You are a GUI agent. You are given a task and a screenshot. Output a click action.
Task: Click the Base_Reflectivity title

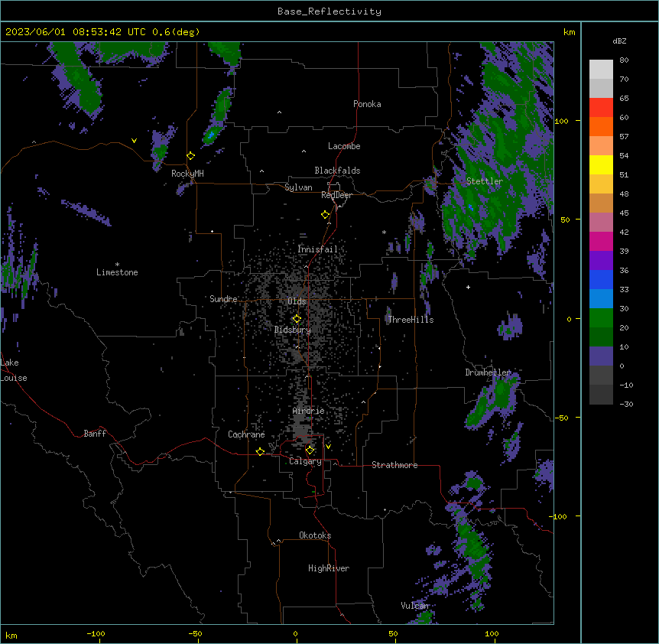coord(329,11)
